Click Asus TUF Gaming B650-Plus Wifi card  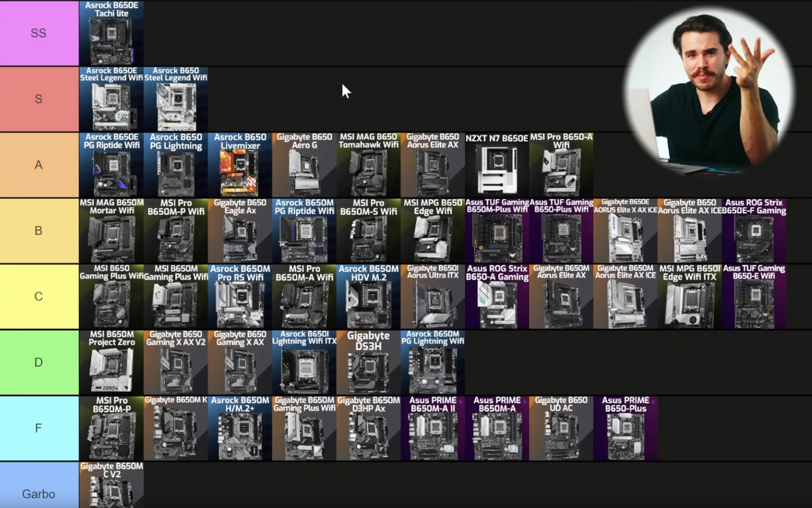561,230
